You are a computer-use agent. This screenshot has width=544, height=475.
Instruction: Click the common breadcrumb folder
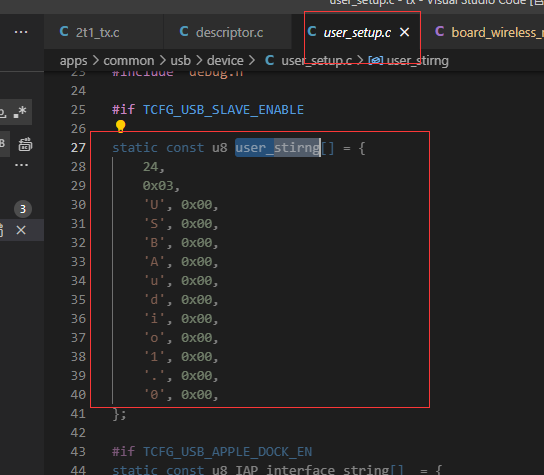tap(129, 61)
